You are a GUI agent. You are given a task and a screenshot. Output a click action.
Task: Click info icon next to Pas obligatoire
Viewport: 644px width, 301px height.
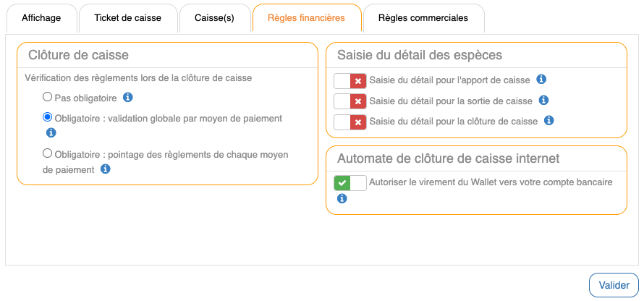pyautogui.click(x=128, y=97)
